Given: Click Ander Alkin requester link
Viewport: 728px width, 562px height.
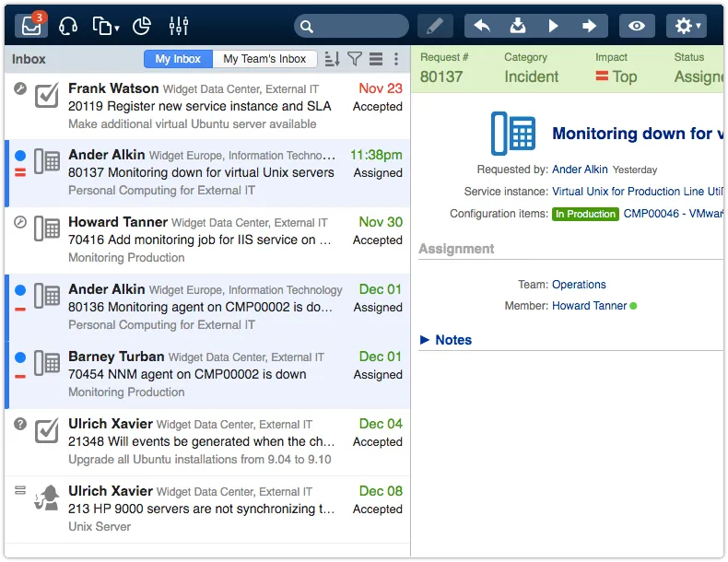Looking at the screenshot, I should (x=580, y=170).
